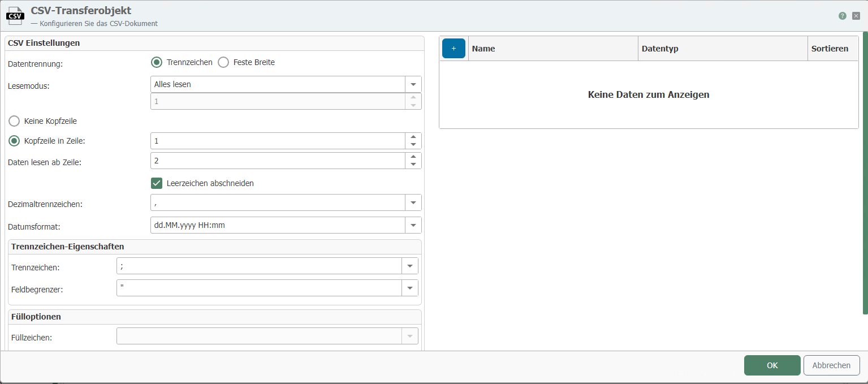
Task: Cancel the dialog via Abbrechen
Action: click(831, 365)
